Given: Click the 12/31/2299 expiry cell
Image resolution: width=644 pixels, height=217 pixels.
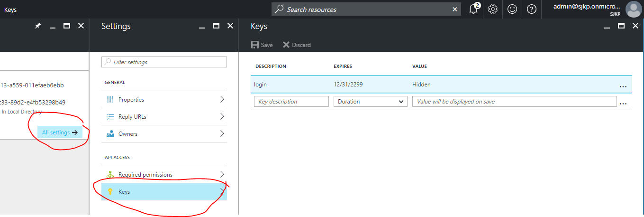Looking at the screenshot, I should tap(349, 85).
